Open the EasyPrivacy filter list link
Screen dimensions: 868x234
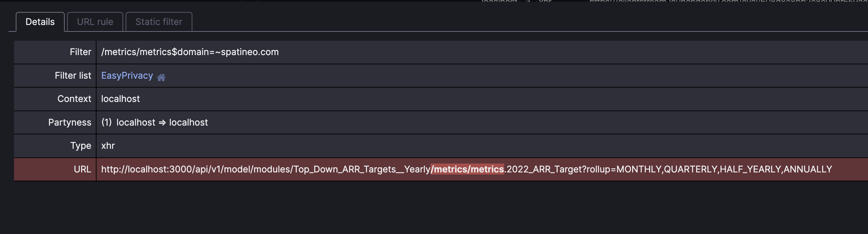[x=127, y=75]
